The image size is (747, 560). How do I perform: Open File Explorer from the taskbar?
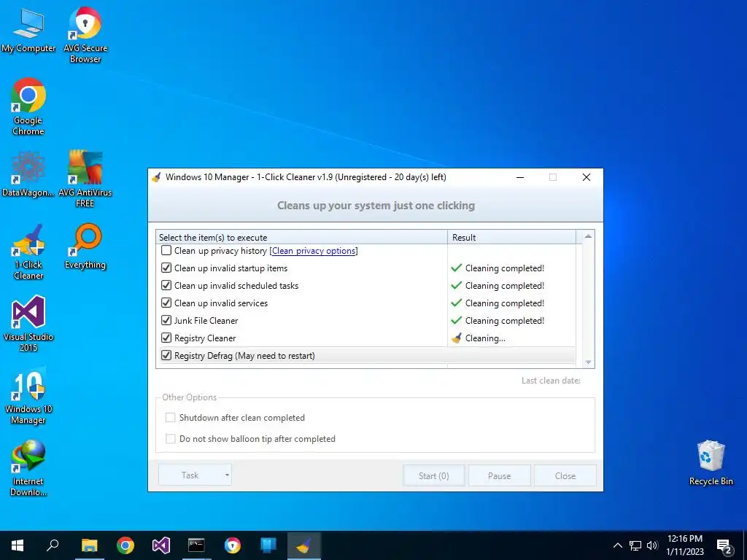click(89, 545)
